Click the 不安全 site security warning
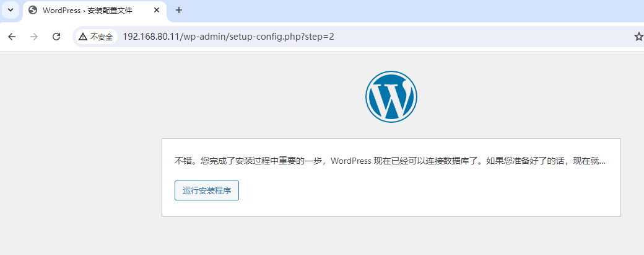644x255 pixels. point(96,37)
